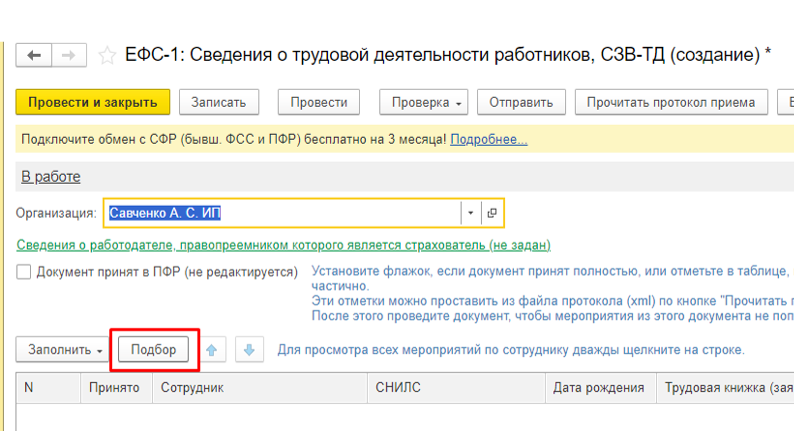This screenshot has width=794, height=431.
Task: Click the 'Сотрудник' column header
Action: point(260,388)
